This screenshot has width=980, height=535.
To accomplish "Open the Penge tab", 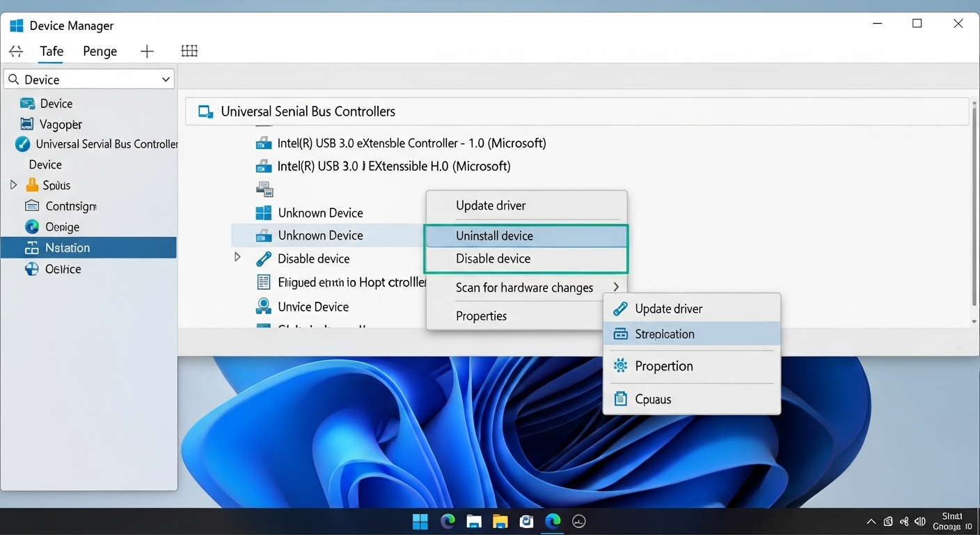I will (100, 52).
